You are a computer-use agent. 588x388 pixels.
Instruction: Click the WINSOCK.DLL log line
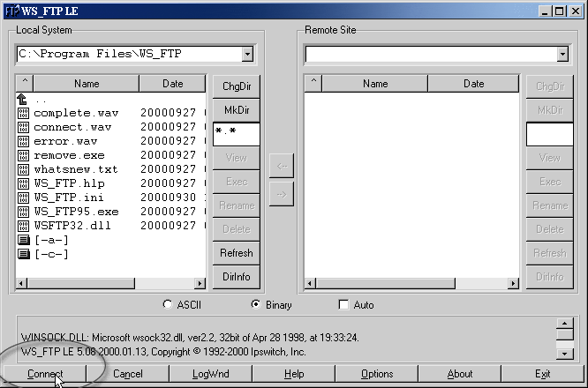[190, 338]
